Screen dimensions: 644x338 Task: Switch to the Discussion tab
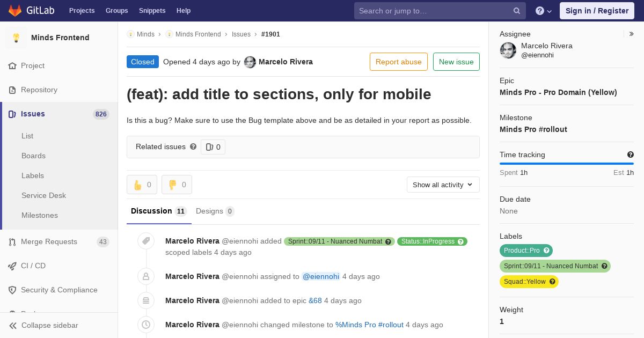159,211
